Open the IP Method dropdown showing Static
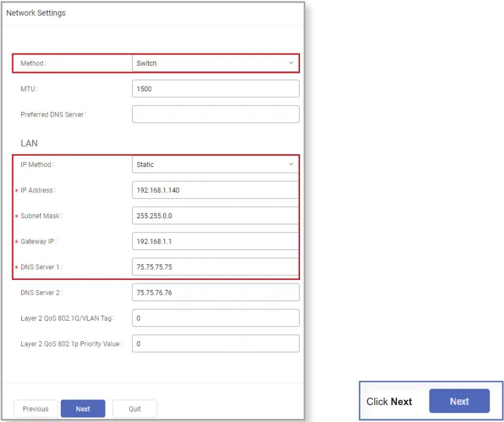Viewport: 504px width, 422px height. tap(216, 164)
